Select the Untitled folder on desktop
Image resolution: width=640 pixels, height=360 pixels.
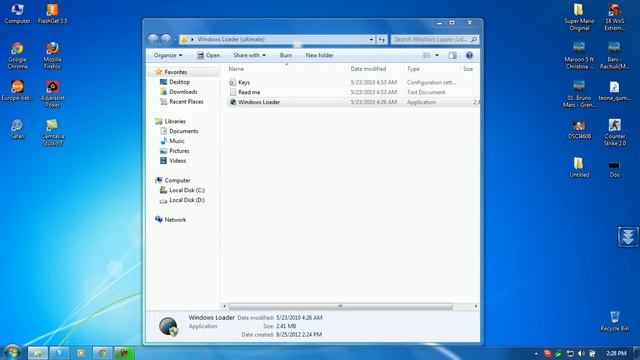tap(579, 167)
